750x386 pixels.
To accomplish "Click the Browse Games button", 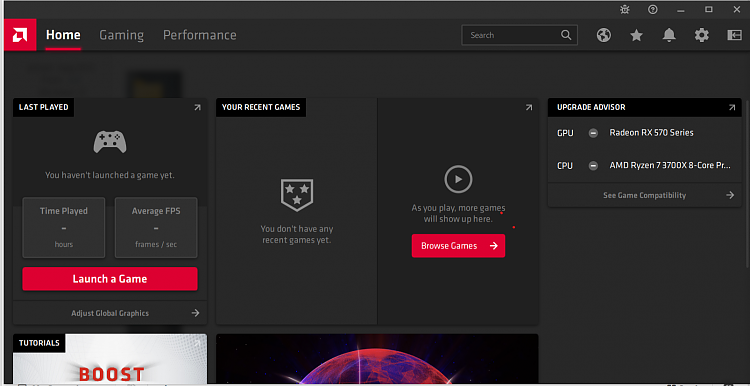I will click(x=458, y=246).
